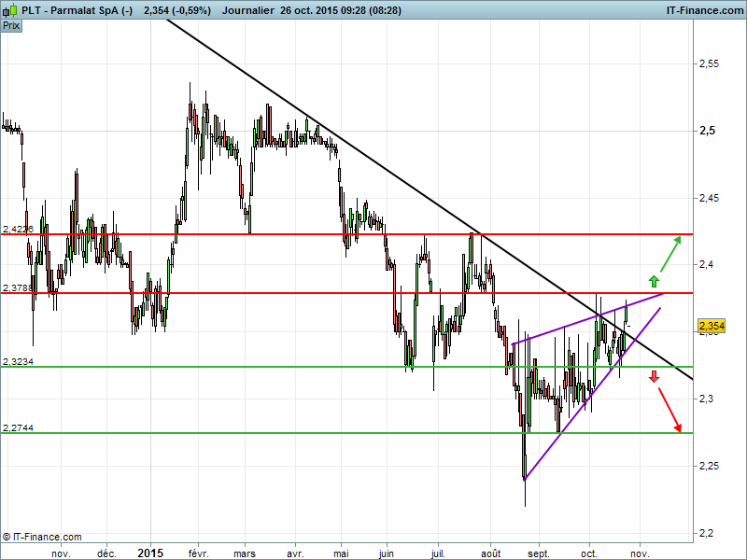Click the 2,45 price axis label
This screenshot has width=747, height=560.
(709, 198)
